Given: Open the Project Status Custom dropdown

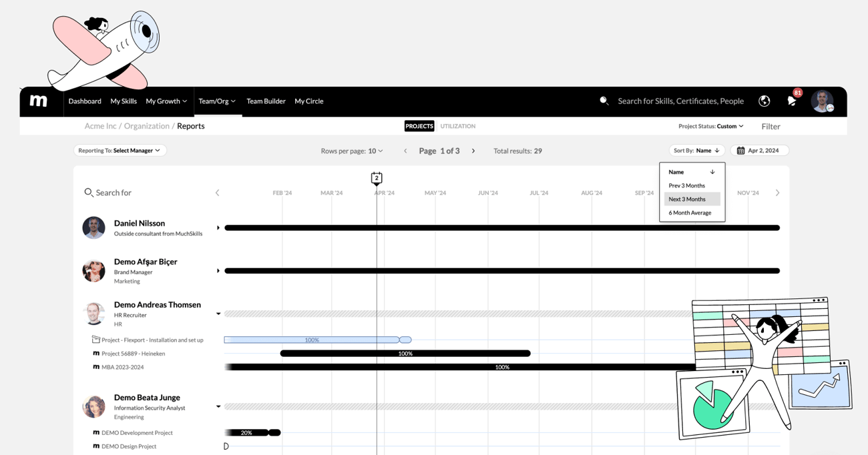Looking at the screenshot, I should pos(711,126).
